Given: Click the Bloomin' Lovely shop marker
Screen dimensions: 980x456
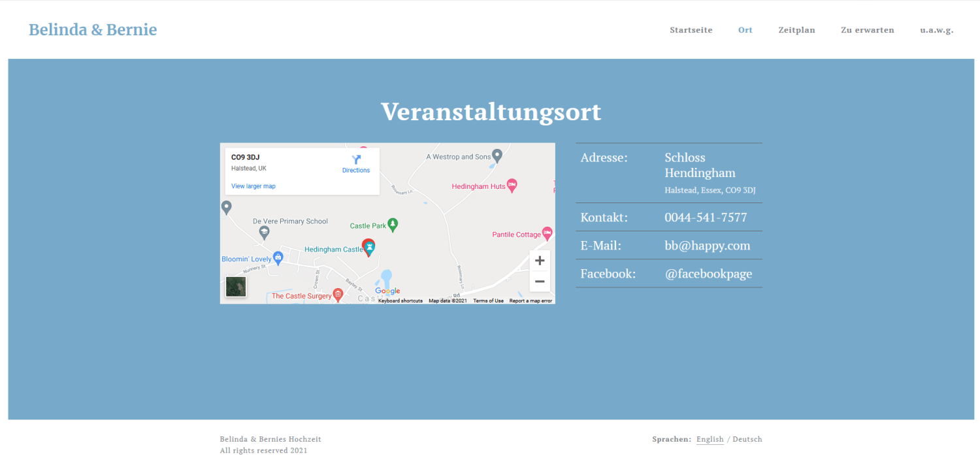Looking at the screenshot, I should tap(278, 257).
